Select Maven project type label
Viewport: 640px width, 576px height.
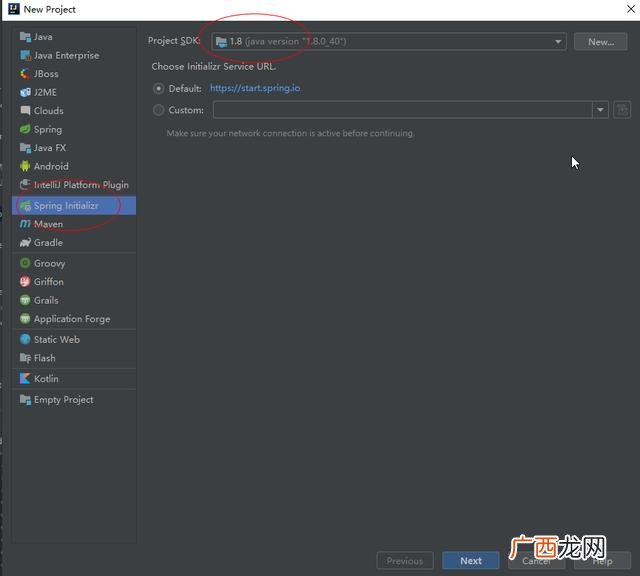[48, 224]
